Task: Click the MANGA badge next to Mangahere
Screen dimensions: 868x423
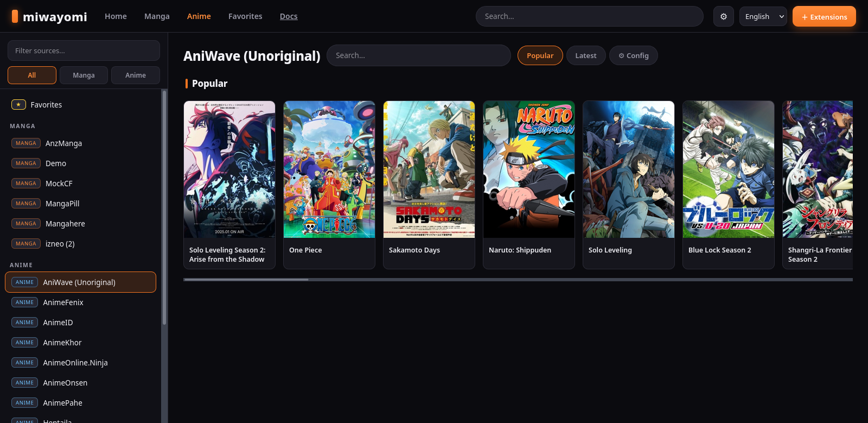Action: 26,224
